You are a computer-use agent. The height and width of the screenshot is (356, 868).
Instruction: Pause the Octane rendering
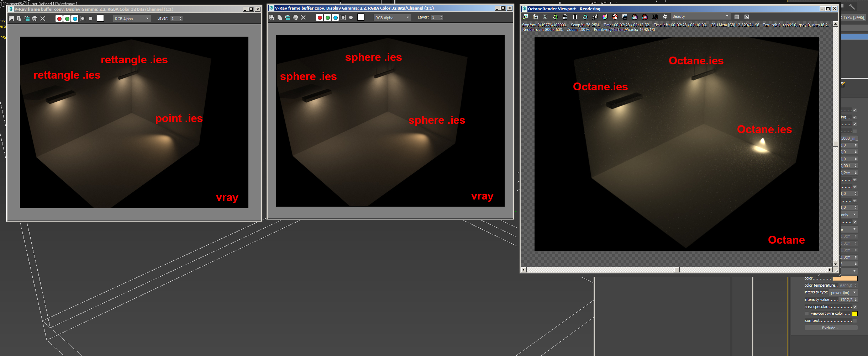[575, 17]
